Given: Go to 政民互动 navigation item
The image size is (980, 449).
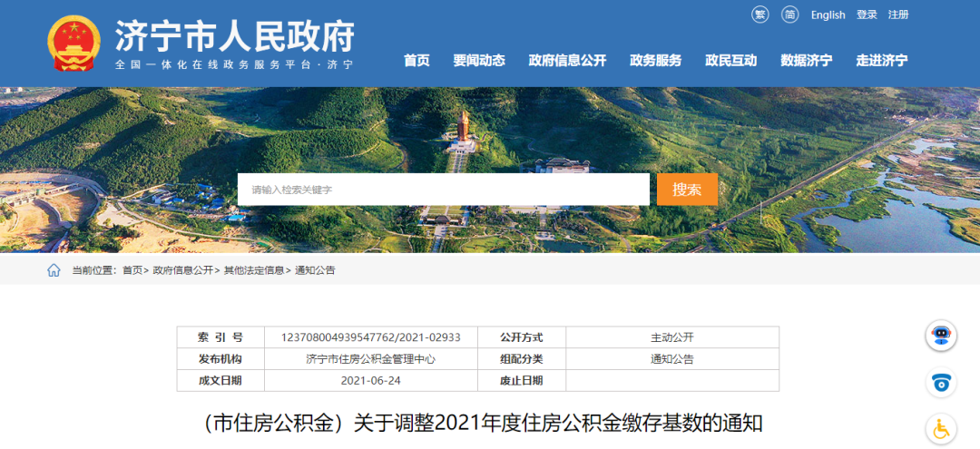Looking at the screenshot, I should pos(730,61).
